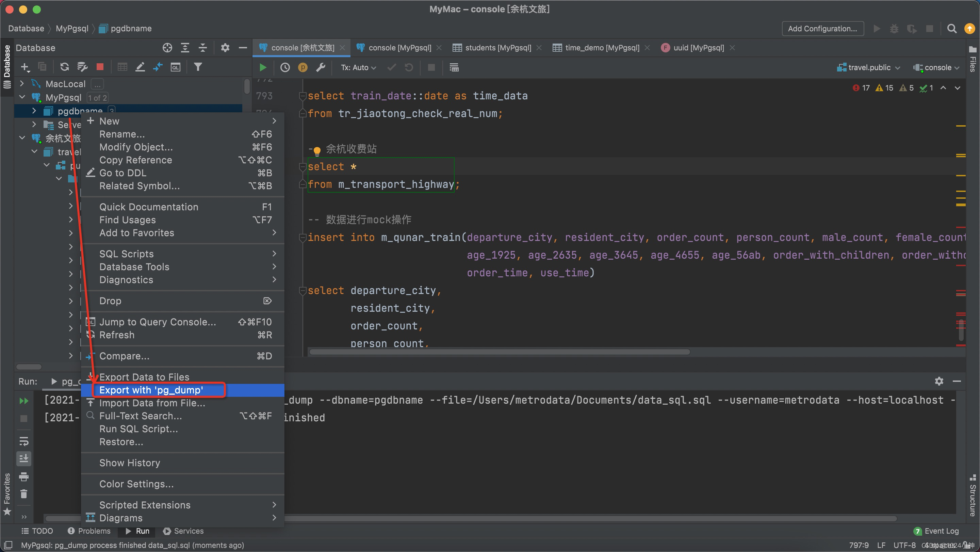Select Go to DDL in the context menu
980x552 pixels.
pyautogui.click(x=183, y=173)
